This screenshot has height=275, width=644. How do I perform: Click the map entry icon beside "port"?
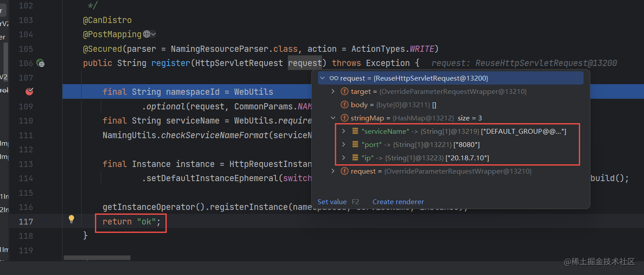point(355,145)
